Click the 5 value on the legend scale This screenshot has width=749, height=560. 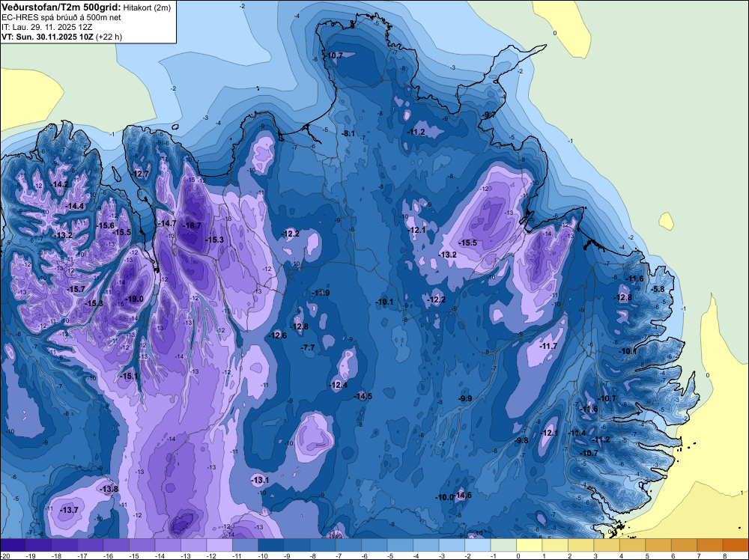click(x=648, y=556)
